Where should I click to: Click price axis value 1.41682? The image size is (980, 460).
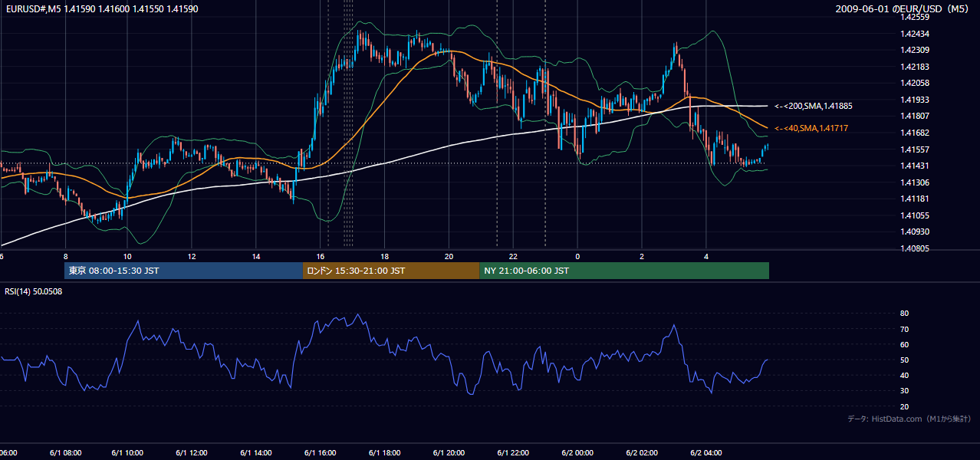[x=915, y=133]
